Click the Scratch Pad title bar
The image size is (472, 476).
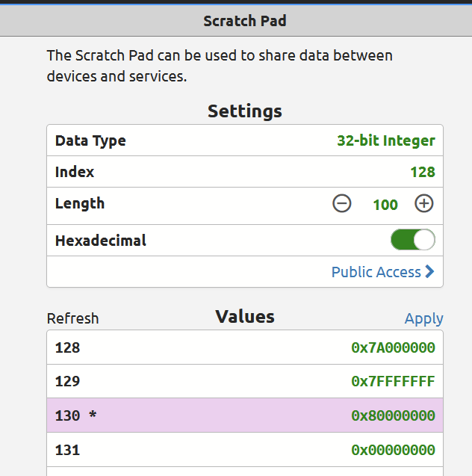[244, 21]
